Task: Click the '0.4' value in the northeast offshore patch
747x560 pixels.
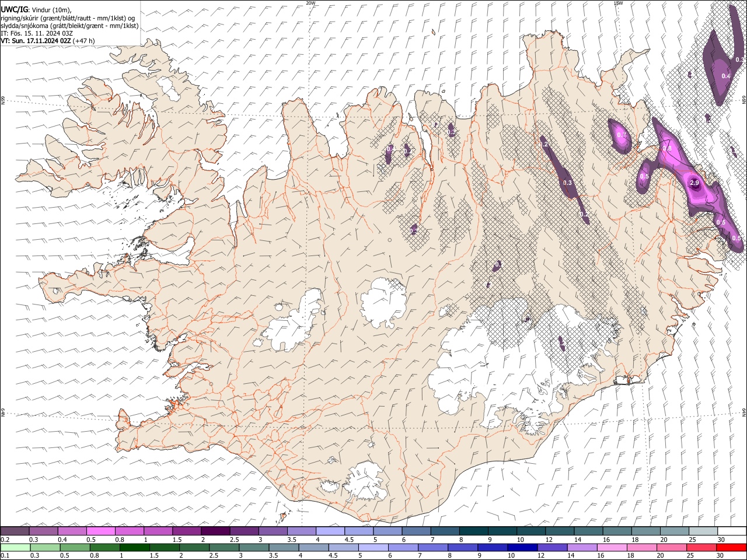Action: (x=725, y=76)
